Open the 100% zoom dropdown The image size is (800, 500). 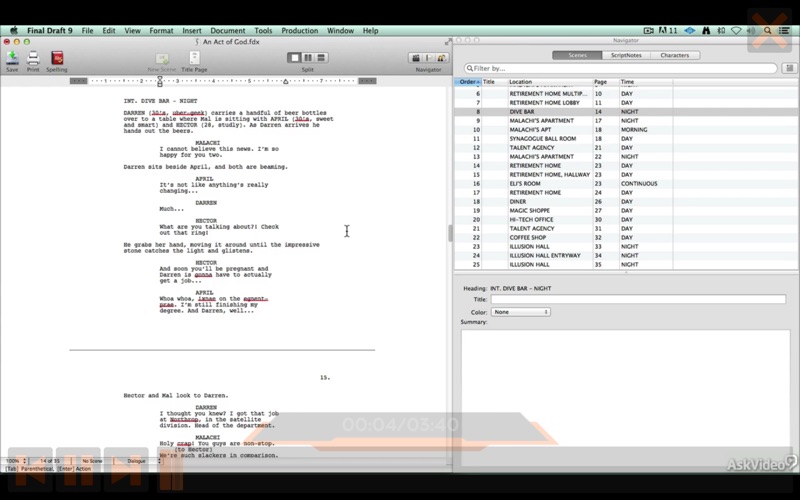15,461
